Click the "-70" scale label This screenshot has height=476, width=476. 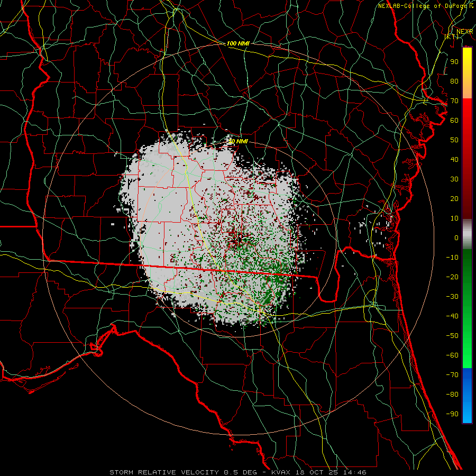452,374
